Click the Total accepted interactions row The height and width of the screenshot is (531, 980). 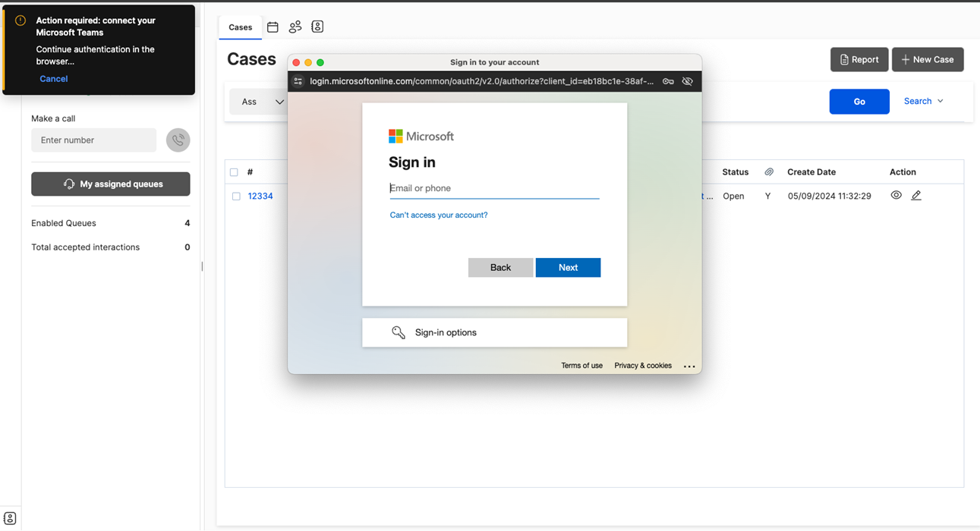(111, 247)
